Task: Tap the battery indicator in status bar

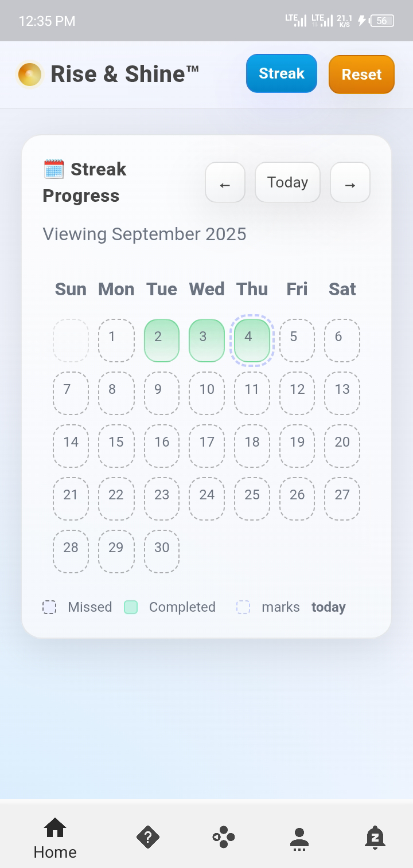Action: 382,21
